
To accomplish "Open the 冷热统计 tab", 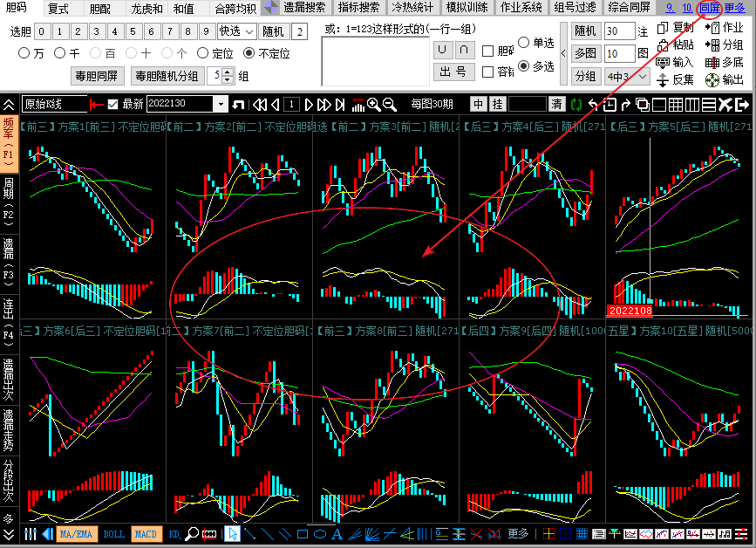I will coord(412,8).
